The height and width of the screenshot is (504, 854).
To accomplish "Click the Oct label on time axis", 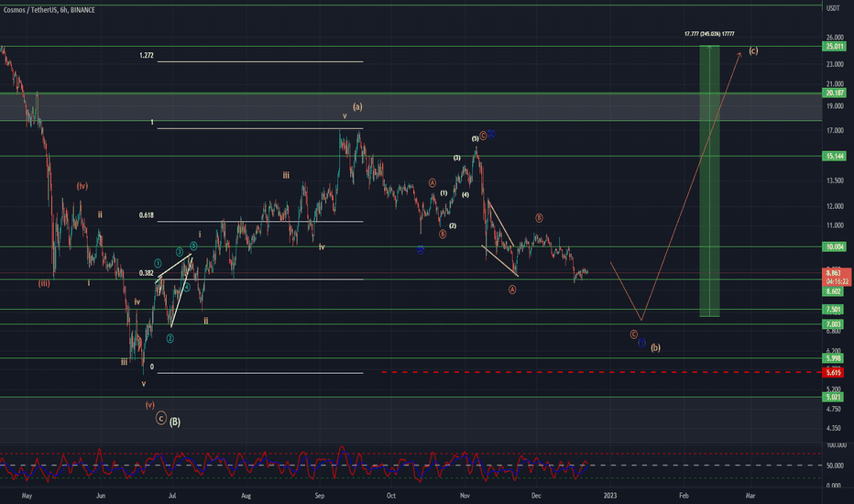I will (391, 496).
